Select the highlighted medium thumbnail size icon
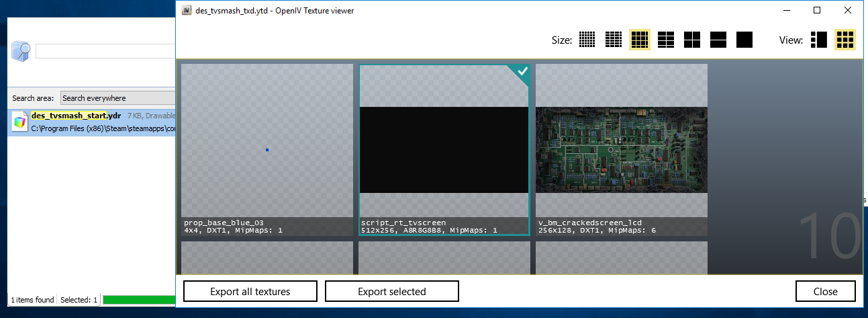This screenshot has width=868, height=318. pos(640,40)
